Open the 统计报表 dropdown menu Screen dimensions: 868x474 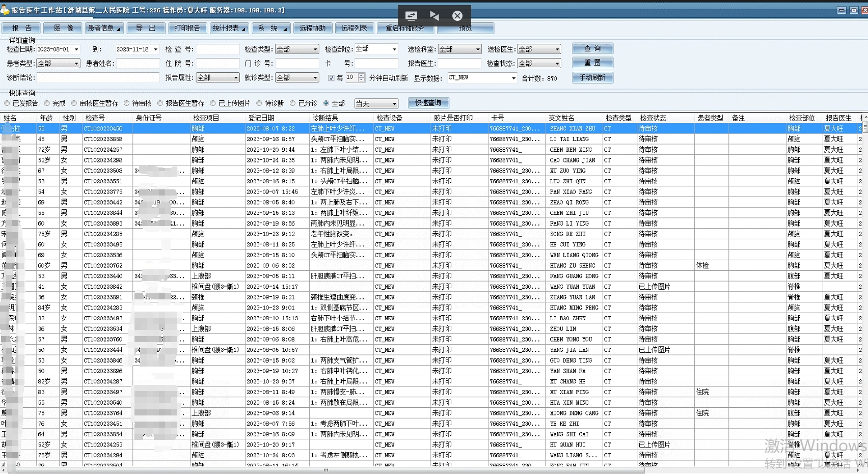[229, 29]
